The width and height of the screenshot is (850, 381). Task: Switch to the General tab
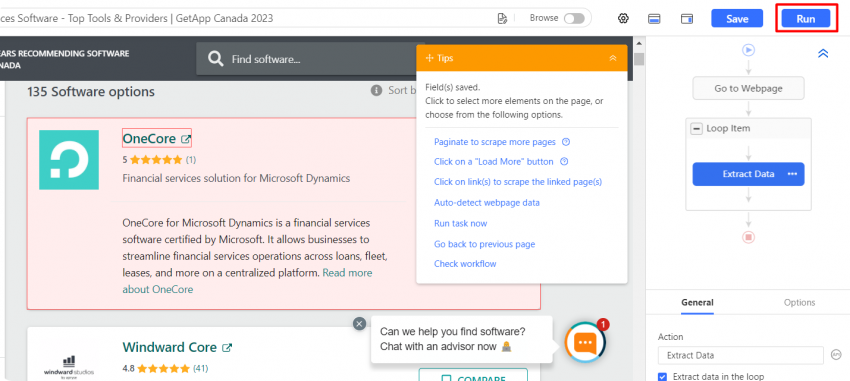click(x=697, y=302)
